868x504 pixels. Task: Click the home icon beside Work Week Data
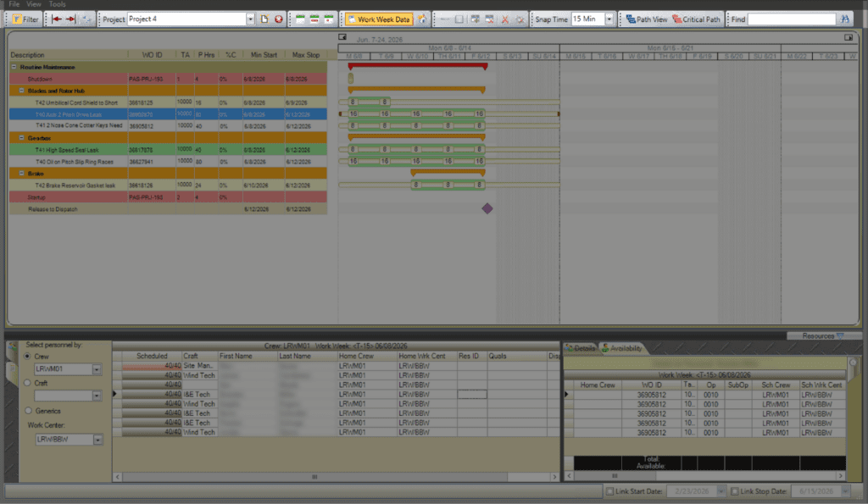tap(422, 19)
